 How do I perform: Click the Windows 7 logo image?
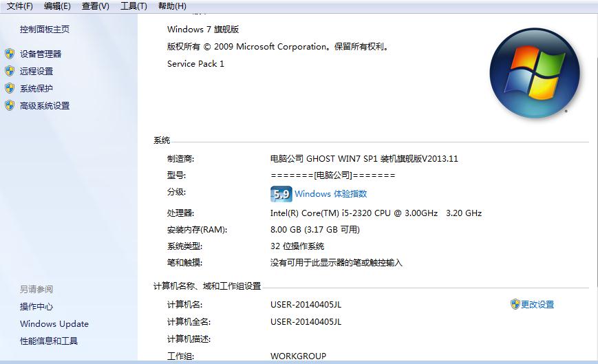535,73
